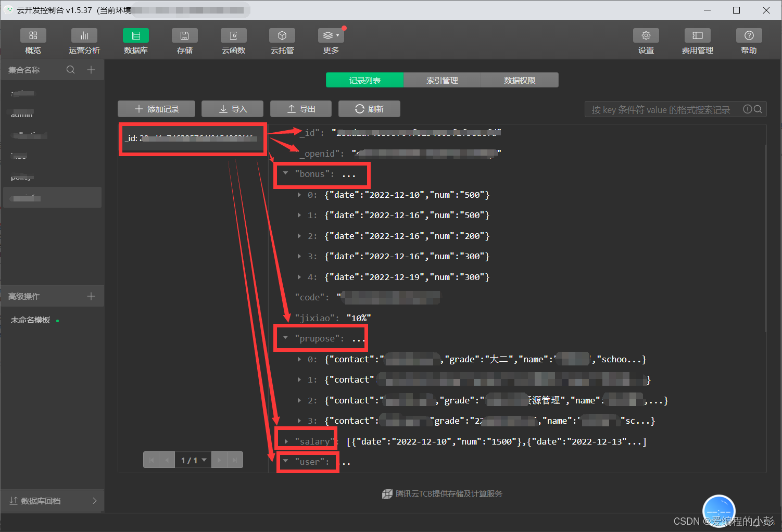Expand bonus item 2 num 200
Image resolution: width=782 pixels, height=532 pixels.
click(299, 236)
